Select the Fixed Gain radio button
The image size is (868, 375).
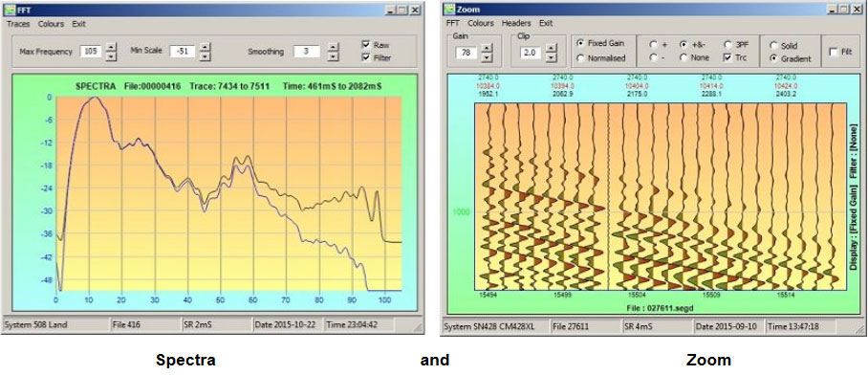[580, 43]
